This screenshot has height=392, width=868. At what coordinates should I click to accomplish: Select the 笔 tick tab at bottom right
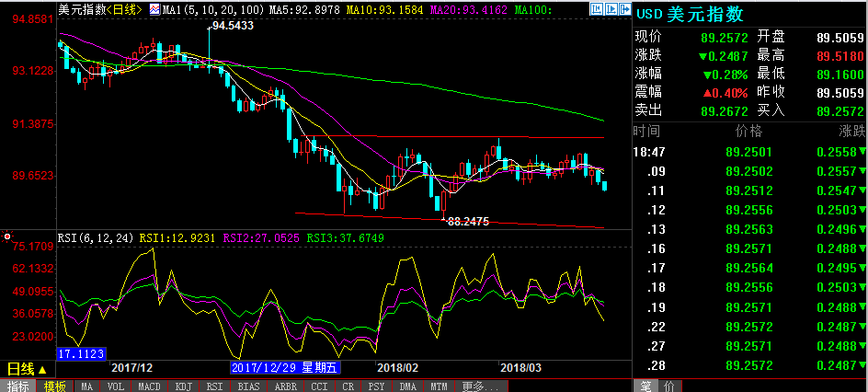(x=645, y=385)
